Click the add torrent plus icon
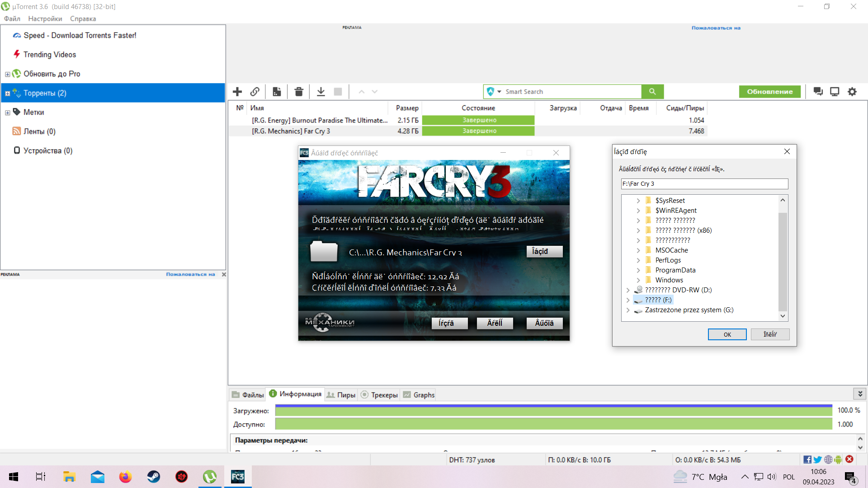The width and height of the screenshot is (868, 488). click(x=237, y=92)
